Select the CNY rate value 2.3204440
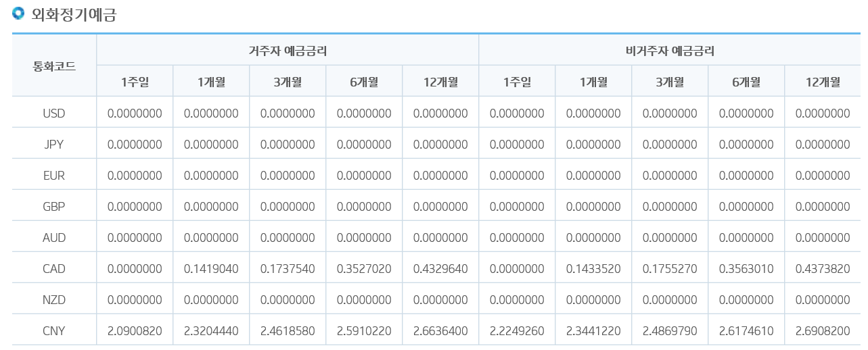The image size is (868, 350). [x=211, y=330]
